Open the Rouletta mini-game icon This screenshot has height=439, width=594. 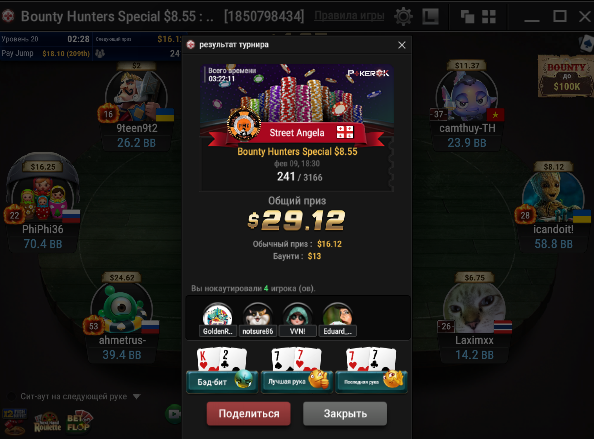click(x=47, y=422)
